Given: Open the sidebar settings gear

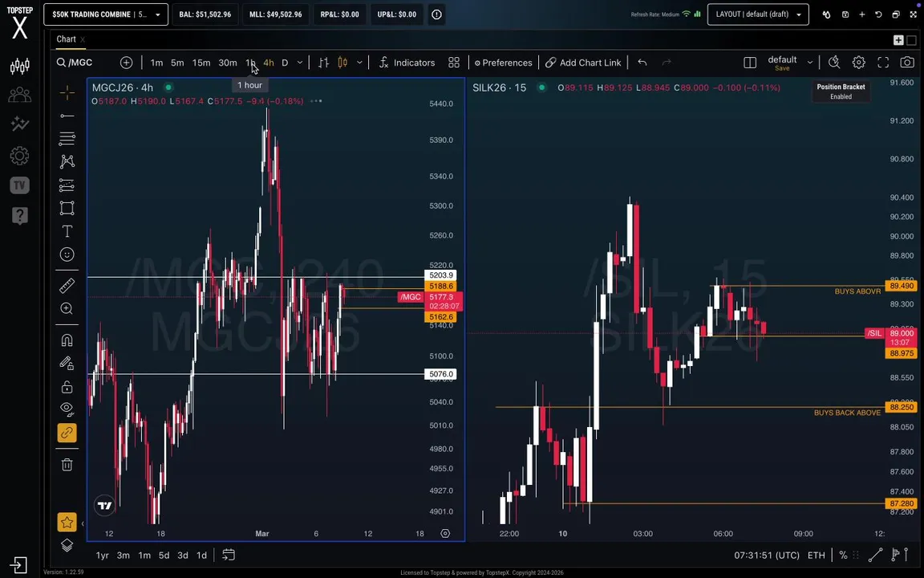Looking at the screenshot, I should pos(19,156).
